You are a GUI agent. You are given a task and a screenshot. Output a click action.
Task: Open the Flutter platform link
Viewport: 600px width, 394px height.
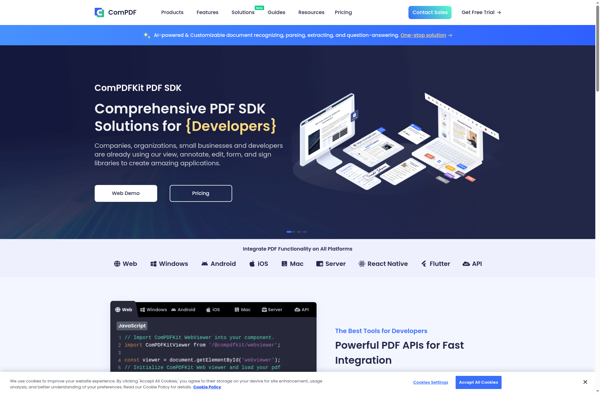[435, 264]
